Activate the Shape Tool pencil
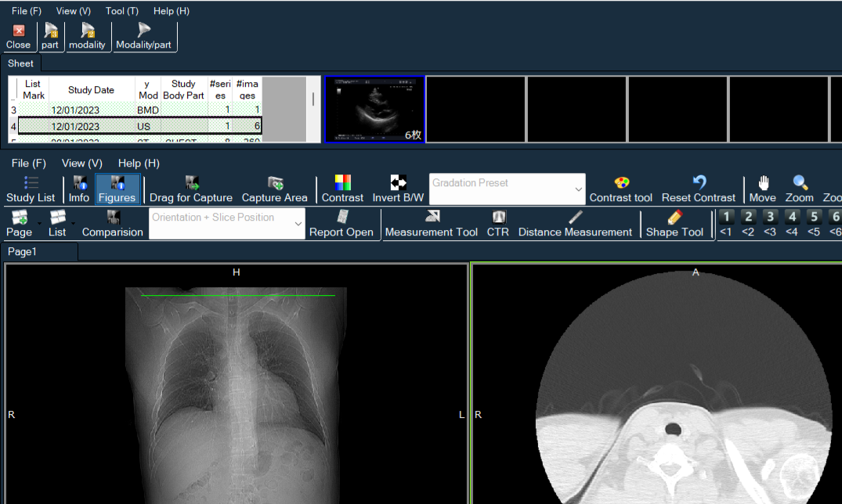 pos(674,218)
